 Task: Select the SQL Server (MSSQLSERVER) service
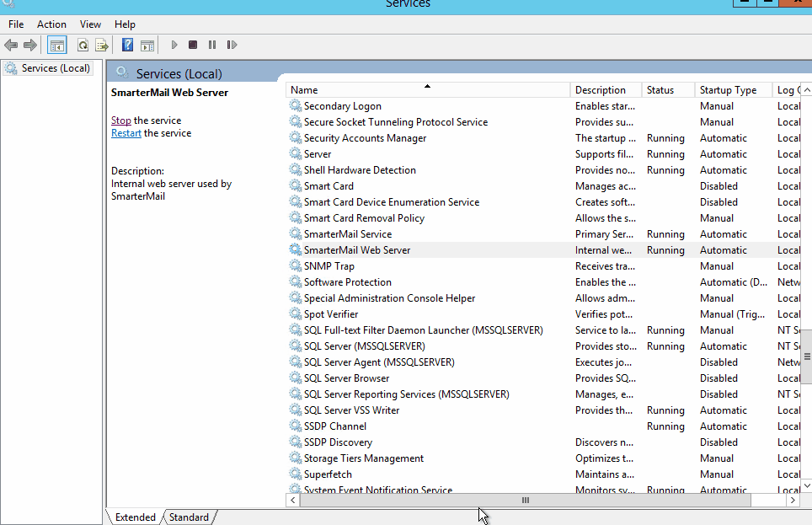coord(545,346)
